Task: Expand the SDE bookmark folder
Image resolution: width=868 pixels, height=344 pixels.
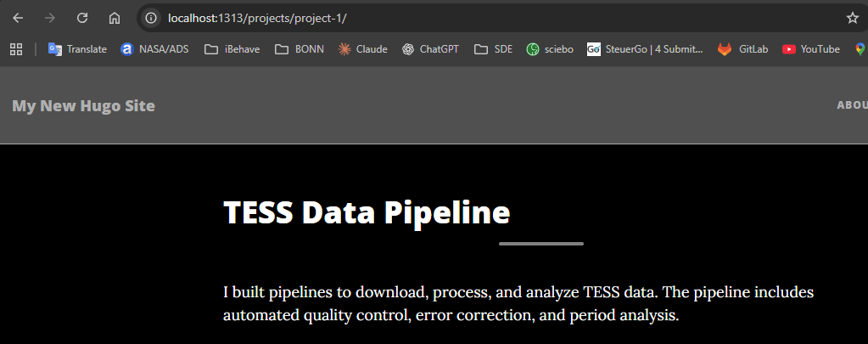Action: coord(494,49)
